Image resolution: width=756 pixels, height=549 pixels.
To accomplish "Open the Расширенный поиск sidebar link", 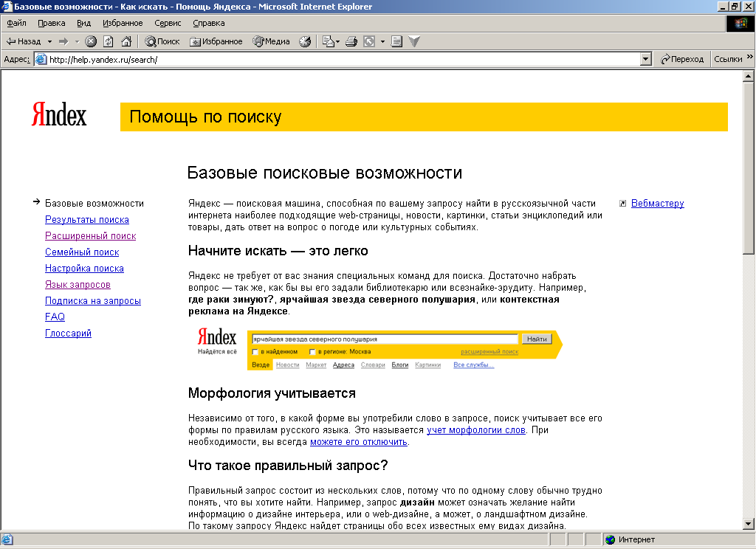I will [91, 235].
